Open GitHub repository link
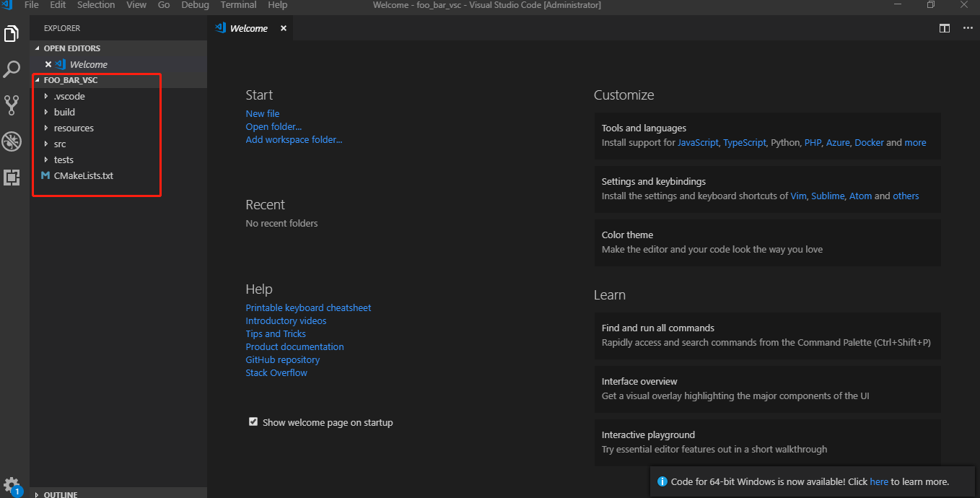This screenshot has width=980, height=498. (x=282, y=359)
